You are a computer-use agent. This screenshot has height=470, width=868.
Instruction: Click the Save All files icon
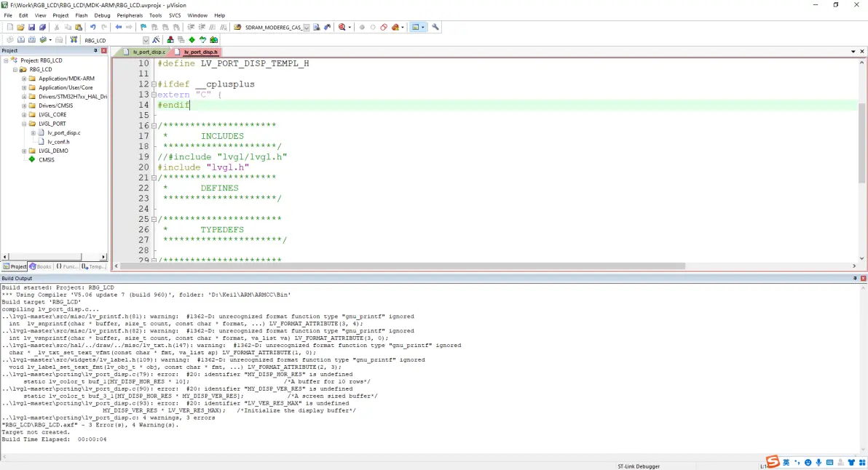point(42,28)
